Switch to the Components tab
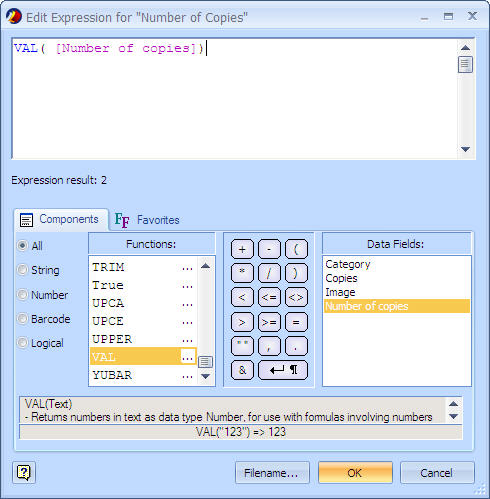490x499 pixels. 61,220
